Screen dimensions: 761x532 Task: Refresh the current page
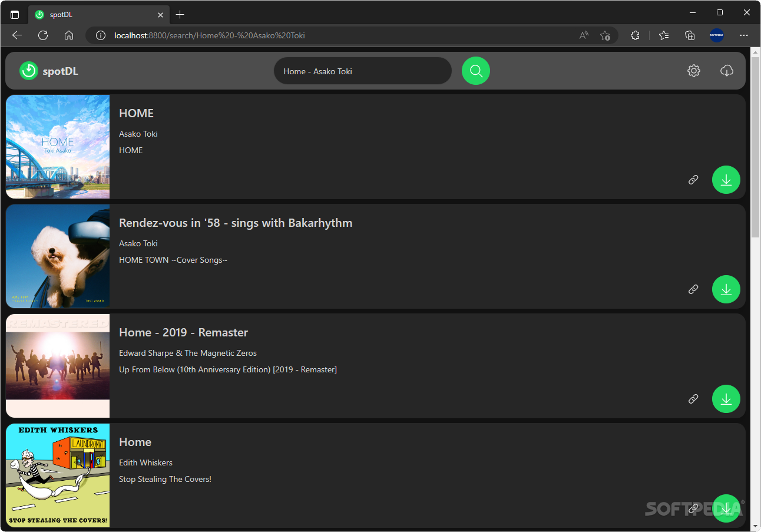(43, 35)
